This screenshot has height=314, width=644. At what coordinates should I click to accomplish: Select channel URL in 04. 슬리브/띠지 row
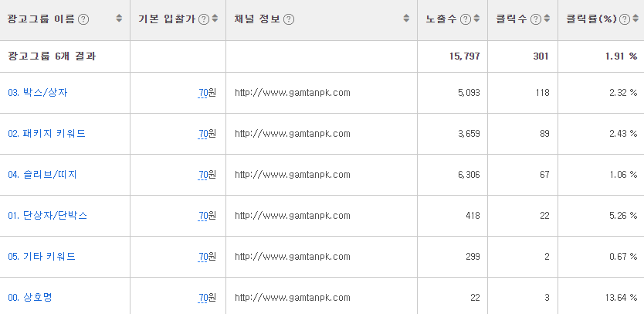[x=293, y=175]
